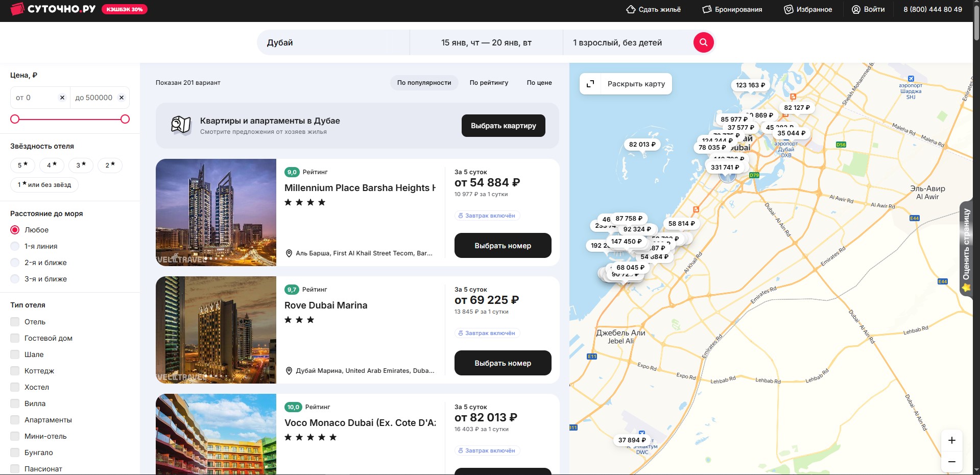Check the Хостел hotel type checkbox
The height and width of the screenshot is (475, 980).
coord(15,387)
